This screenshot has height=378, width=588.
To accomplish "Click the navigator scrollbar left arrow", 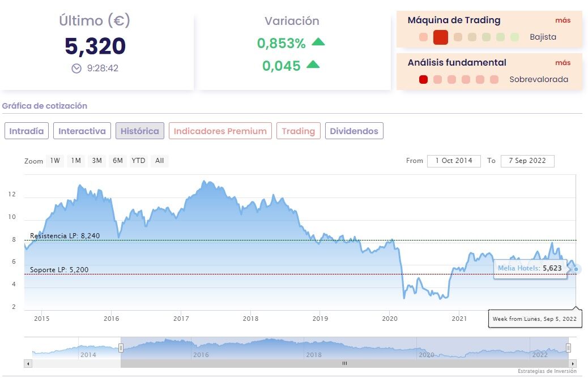I will click(x=27, y=363).
